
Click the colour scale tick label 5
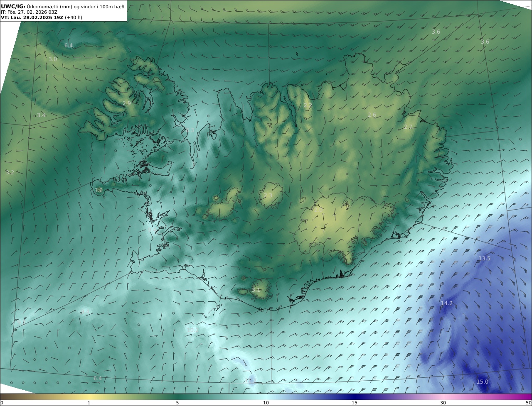[177, 403]
